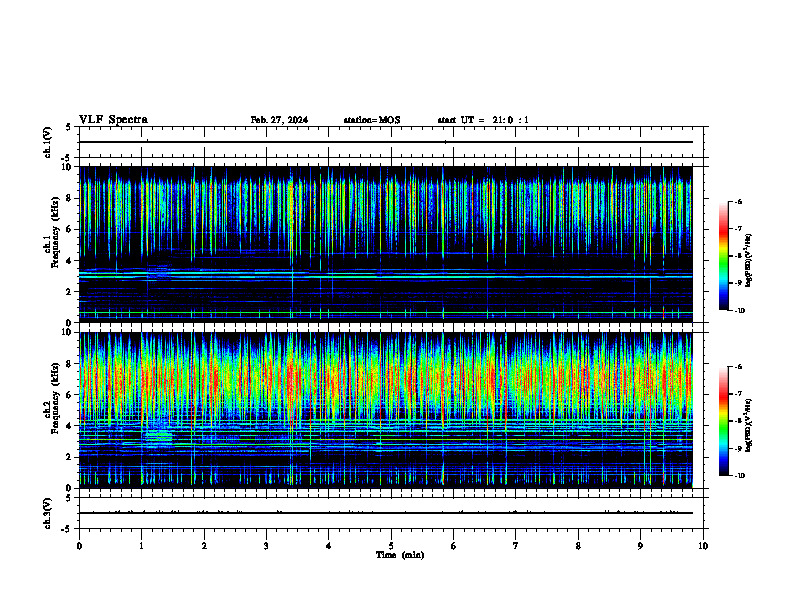Click tick label "10" on the Time axis

pyautogui.click(x=703, y=546)
